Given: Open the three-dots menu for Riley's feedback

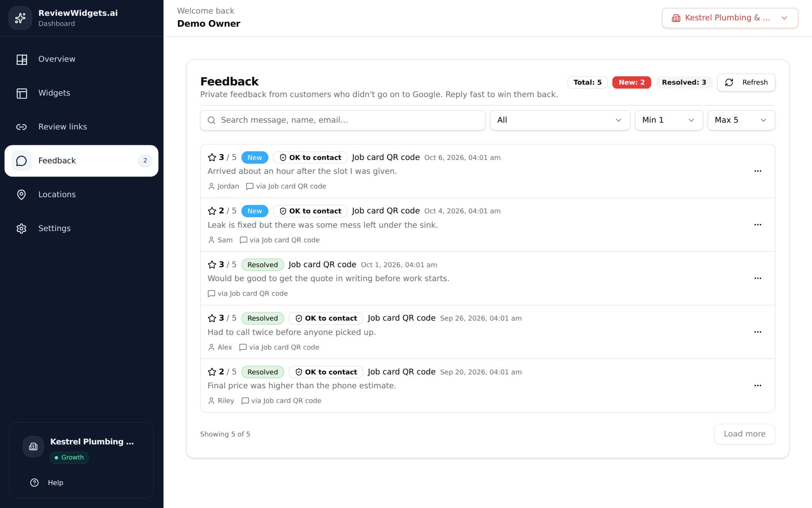Looking at the screenshot, I should 757,385.
